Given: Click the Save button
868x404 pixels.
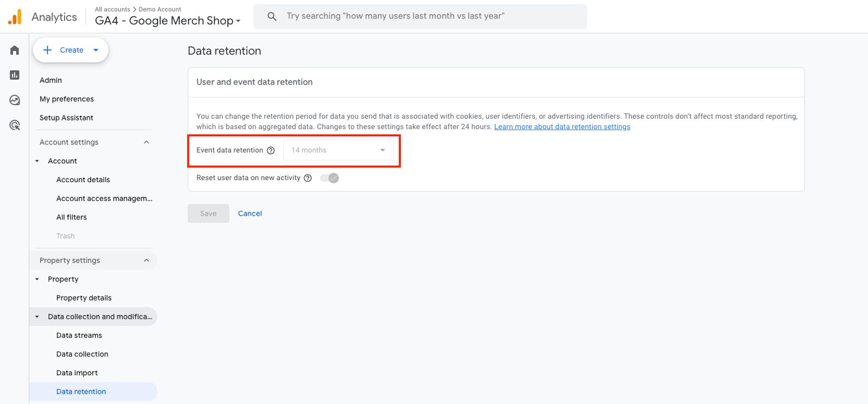Looking at the screenshot, I should 208,214.
